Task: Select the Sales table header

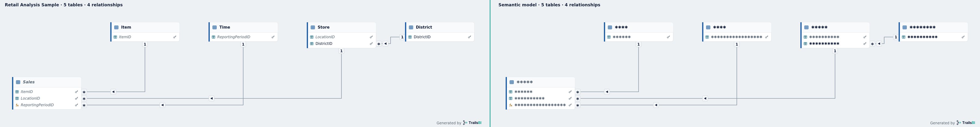Action: [47, 82]
